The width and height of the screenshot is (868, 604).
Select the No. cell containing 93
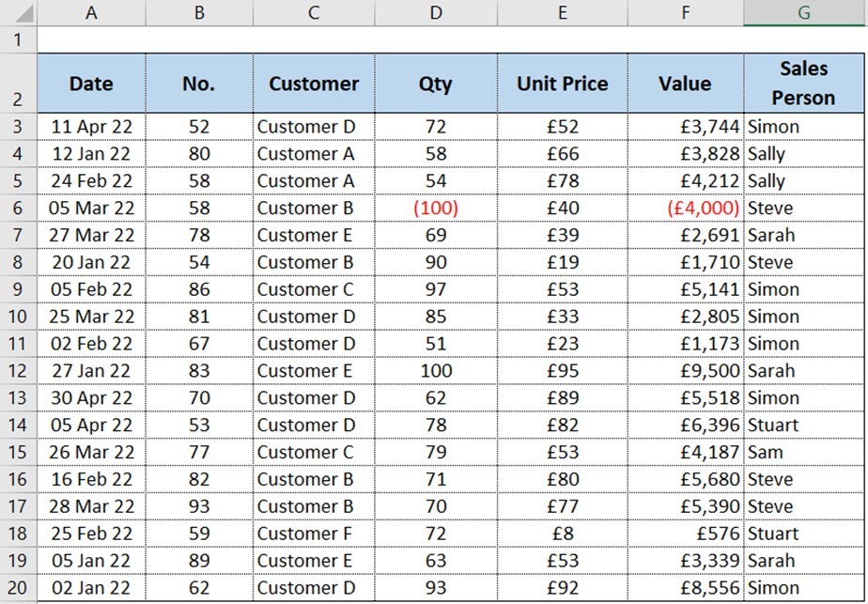pos(198,507)
